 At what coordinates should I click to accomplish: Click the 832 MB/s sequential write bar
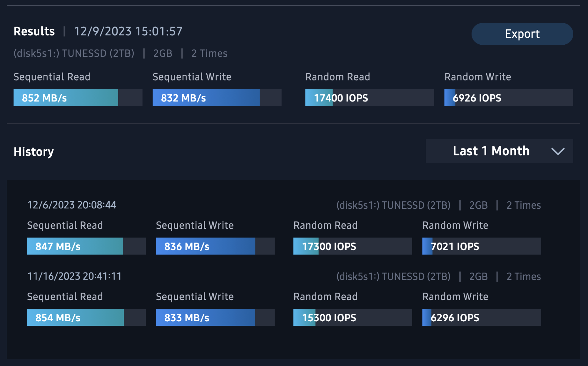coord(217,98)
